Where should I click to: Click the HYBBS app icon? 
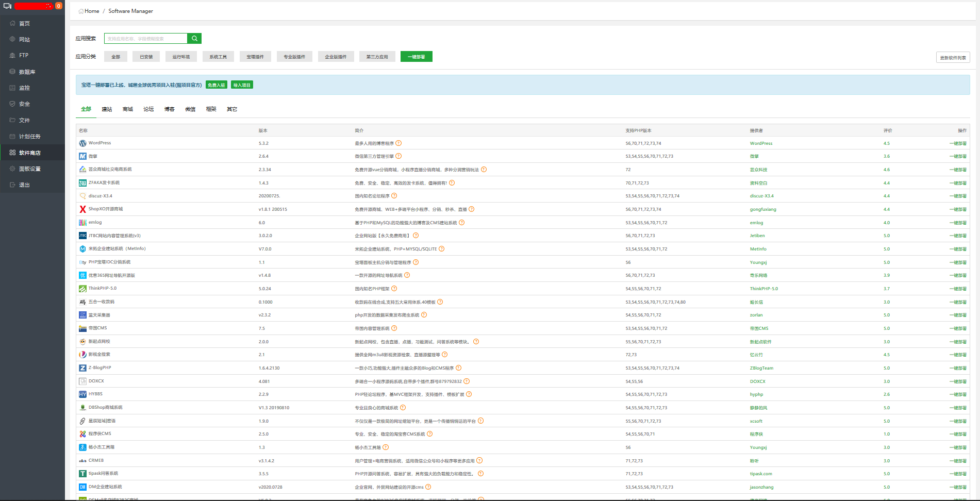point(82,394)
